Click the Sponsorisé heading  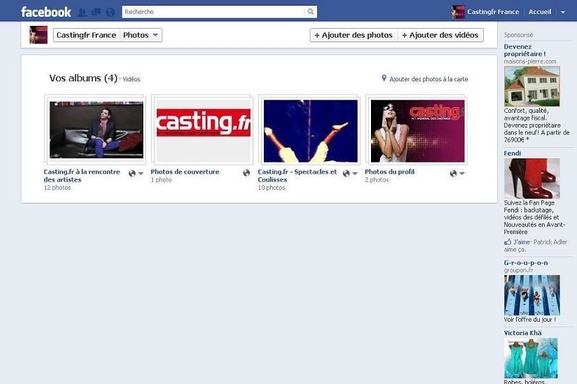tap(518, 35)
